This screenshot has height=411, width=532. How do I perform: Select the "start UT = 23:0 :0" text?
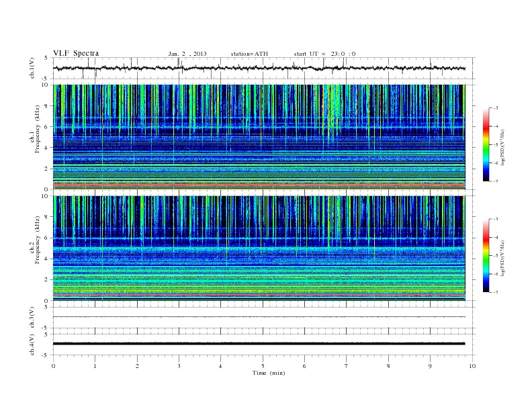[x=324, y=54]
